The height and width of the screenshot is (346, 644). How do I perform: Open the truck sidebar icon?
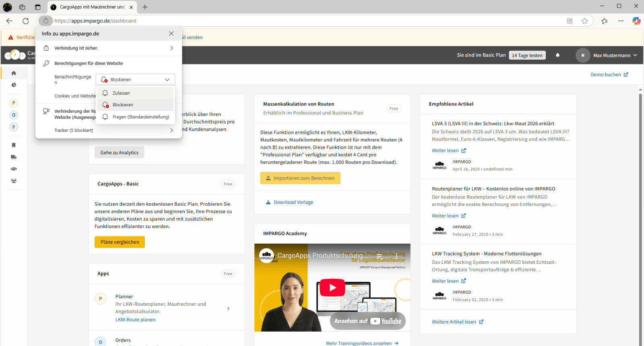coord(14,157)
